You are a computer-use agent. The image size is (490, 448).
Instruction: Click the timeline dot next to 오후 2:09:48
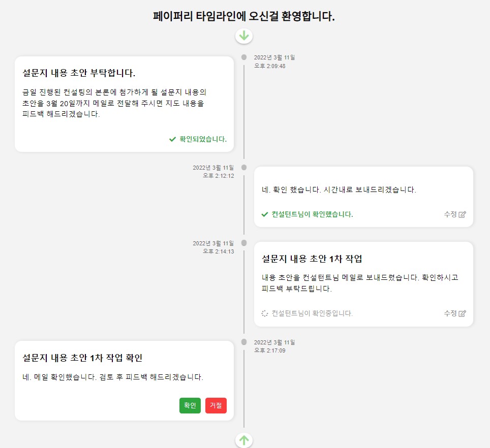pyautogui.click(x=244, y=57)
